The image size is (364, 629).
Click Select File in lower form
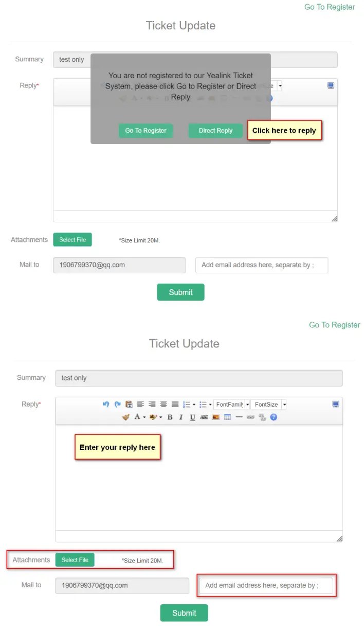pyautogui.click(x=75, y=560)
